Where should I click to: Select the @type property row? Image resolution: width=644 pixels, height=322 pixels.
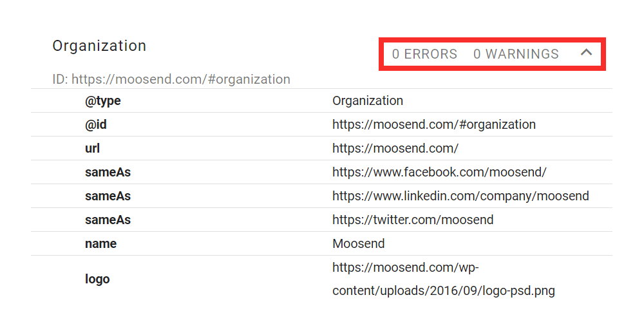click(321, 100)
